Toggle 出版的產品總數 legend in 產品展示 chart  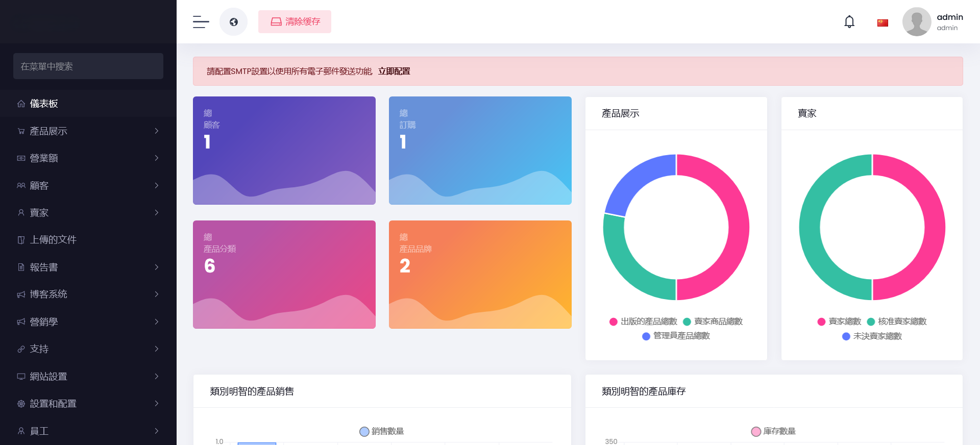pyautogui.click(x=643, y=322)
